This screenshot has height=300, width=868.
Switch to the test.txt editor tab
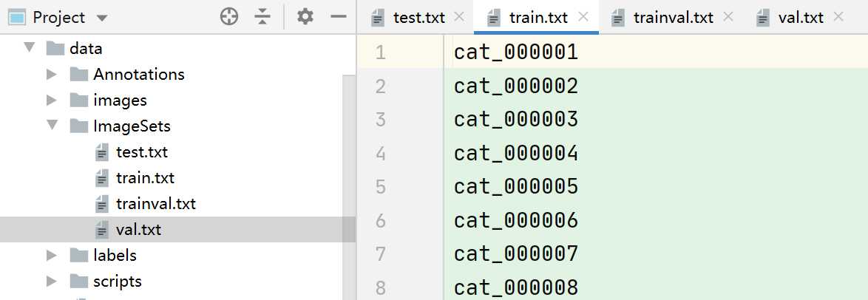[x=409, y=18]
